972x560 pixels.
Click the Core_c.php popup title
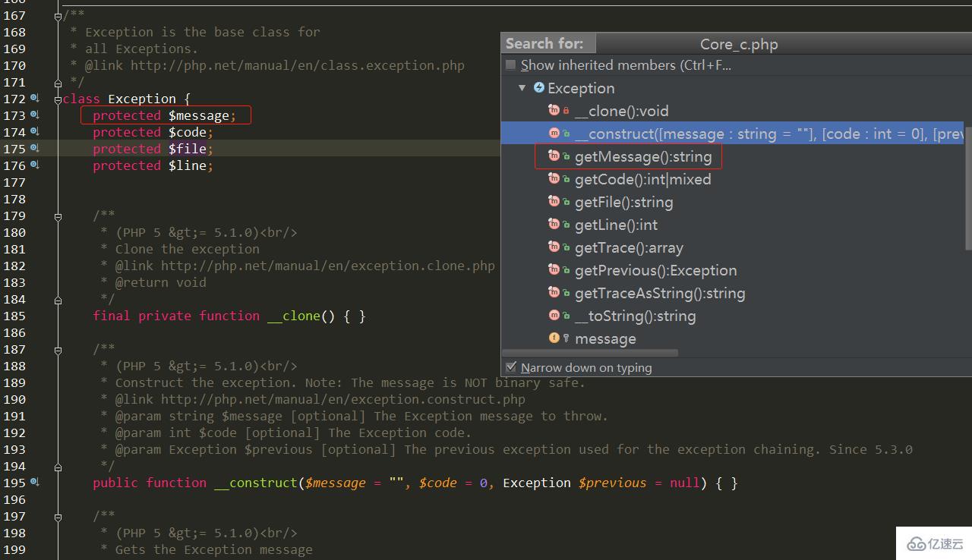739,44
